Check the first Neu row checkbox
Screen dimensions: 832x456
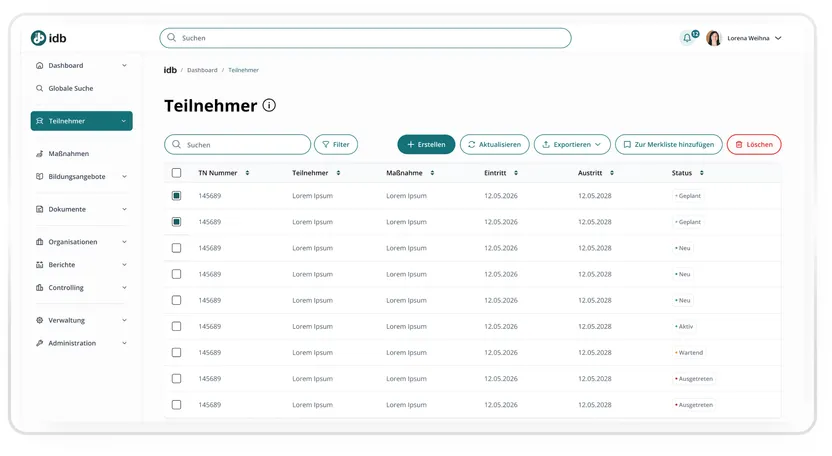tap(176, 248)
